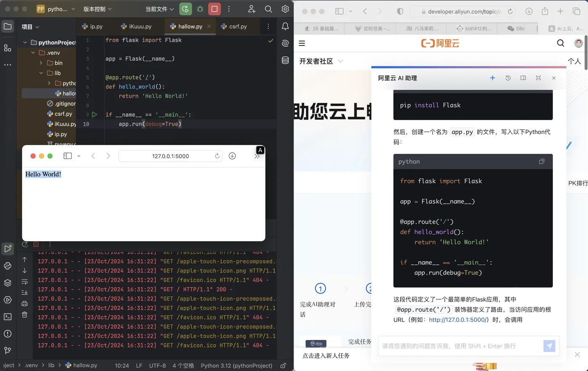
Task: Copy python code block with copy icon
Action: tap(542, 161)
